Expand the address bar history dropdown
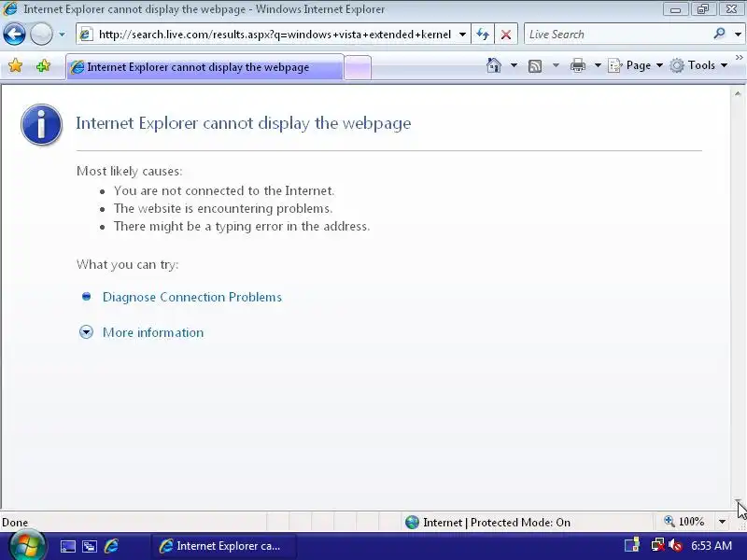 click(x=462, y=35)
